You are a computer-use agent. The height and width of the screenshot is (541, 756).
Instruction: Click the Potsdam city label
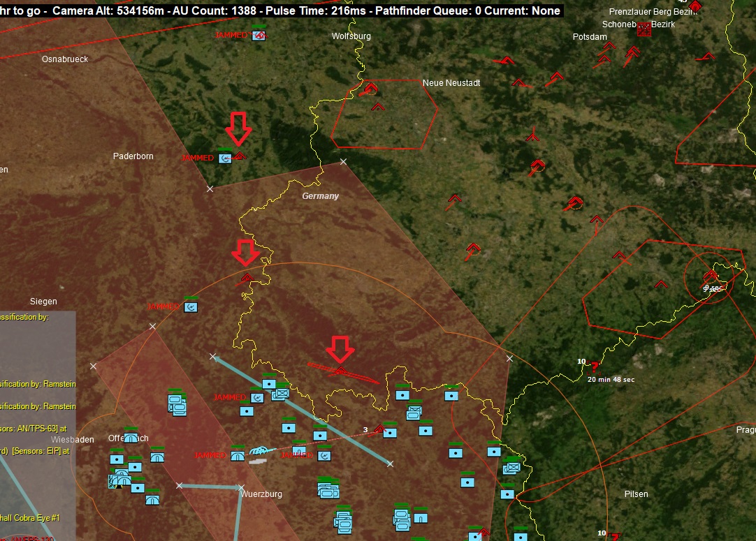click(x=590, y=36)
